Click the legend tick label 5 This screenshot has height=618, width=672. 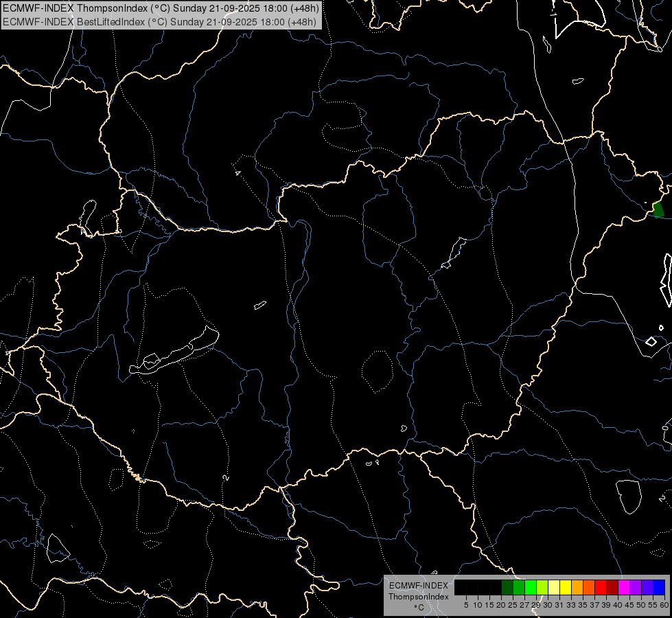pyautogui.click(x=466, y=604)
